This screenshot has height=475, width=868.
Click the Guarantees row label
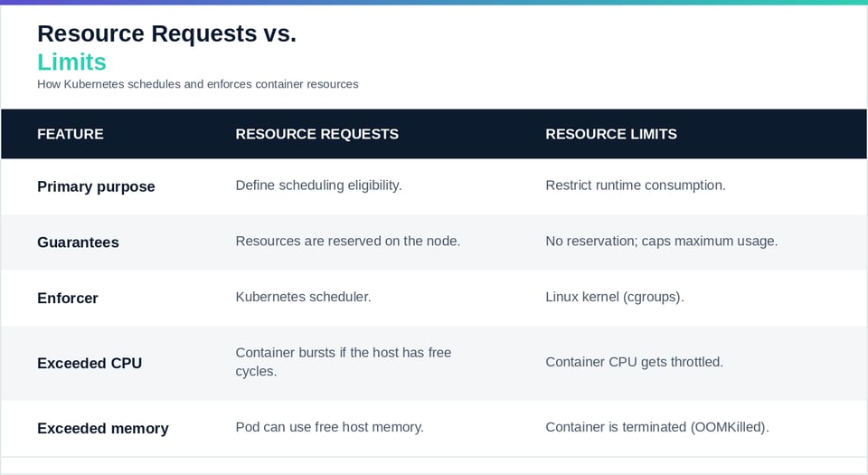click(x=78, y=242)
